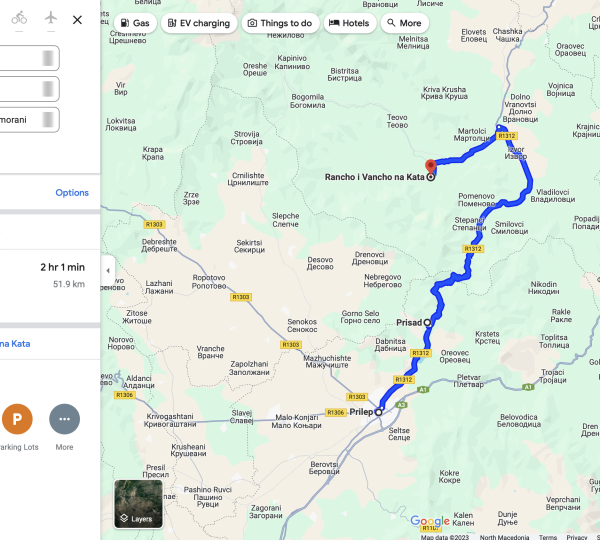
Task: Show EV charging stations nearby
Action: tap(199, 23)
